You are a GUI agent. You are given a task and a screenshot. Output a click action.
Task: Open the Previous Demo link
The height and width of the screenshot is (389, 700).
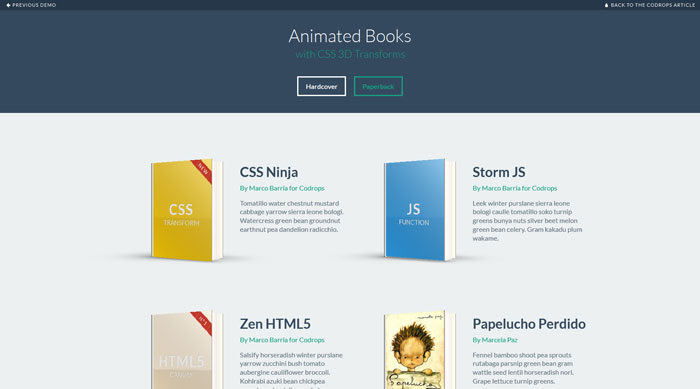coord(31,5)
